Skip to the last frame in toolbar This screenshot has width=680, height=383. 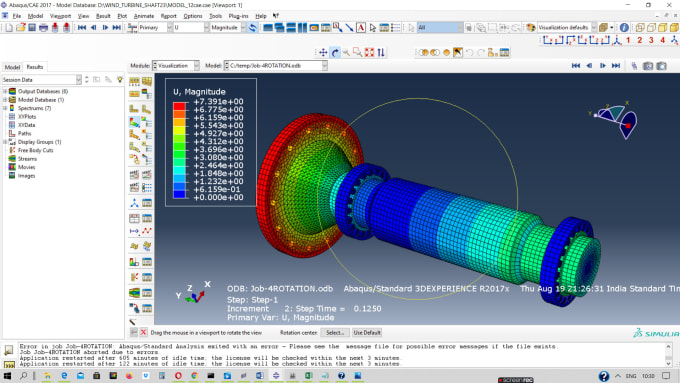coord(117,27)
